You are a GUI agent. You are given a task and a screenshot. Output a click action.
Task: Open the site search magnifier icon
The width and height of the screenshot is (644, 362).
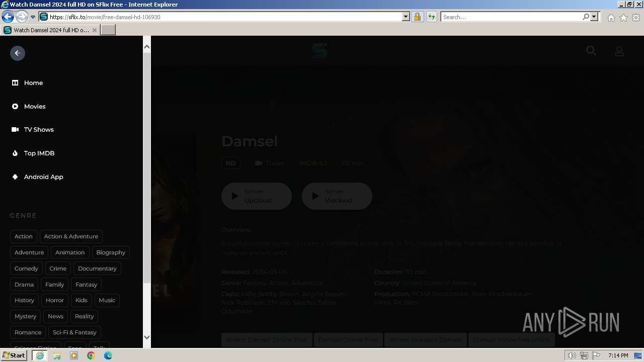[x=591, y=51]
